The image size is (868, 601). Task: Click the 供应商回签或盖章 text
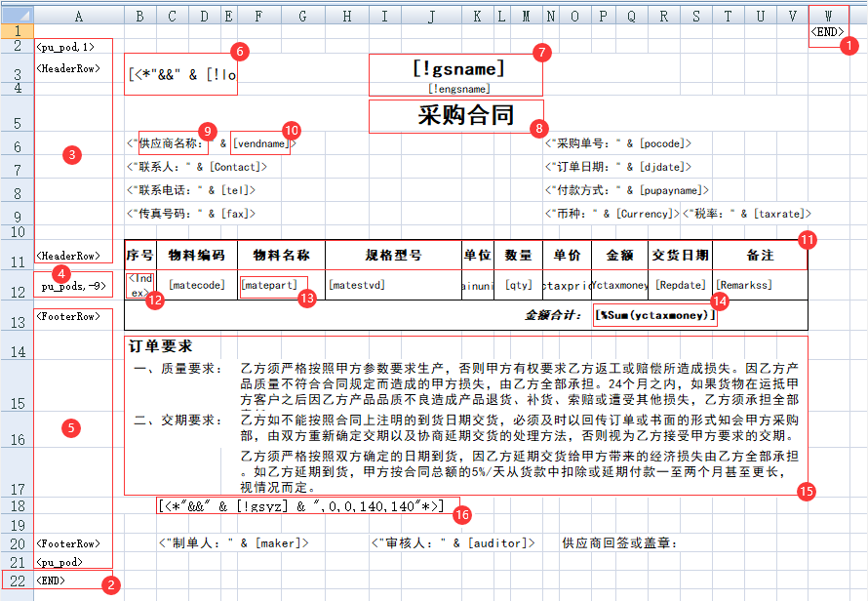[620, 543]
